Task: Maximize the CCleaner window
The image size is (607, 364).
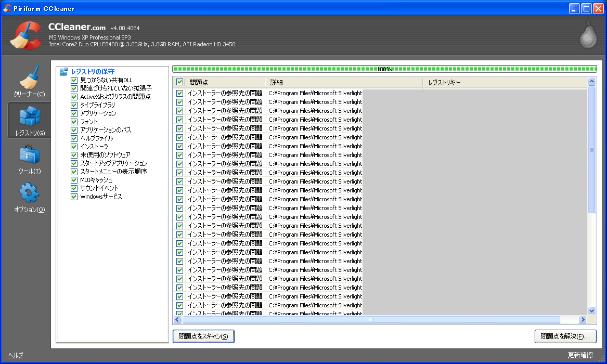Action: pyautogui.click(x=587, y=8)
